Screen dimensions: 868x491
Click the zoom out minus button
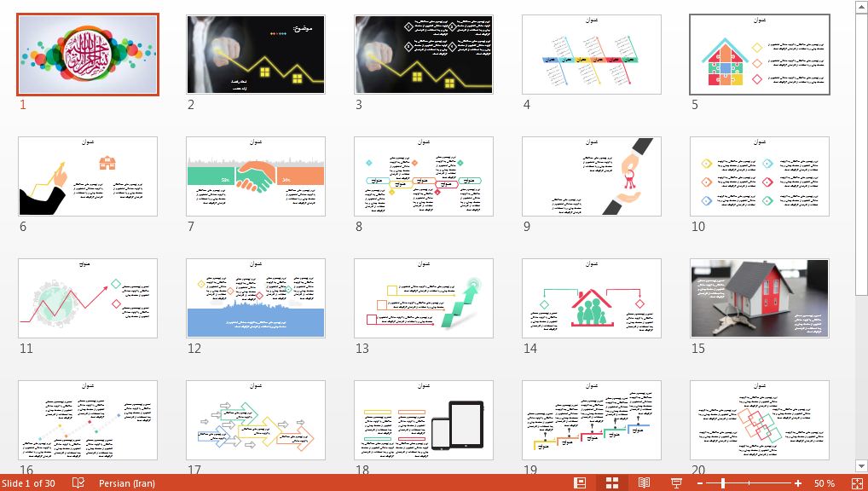701,483
